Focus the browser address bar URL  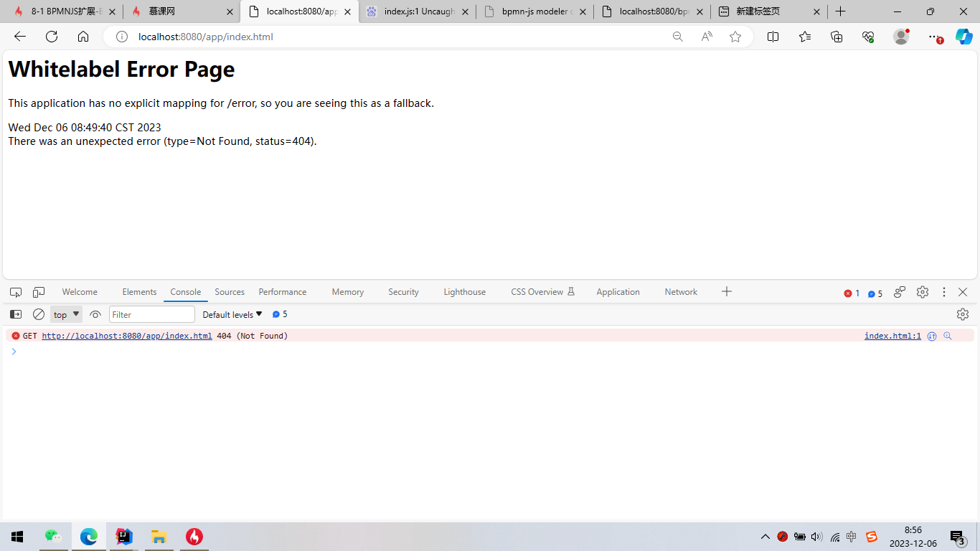[206, 37]
